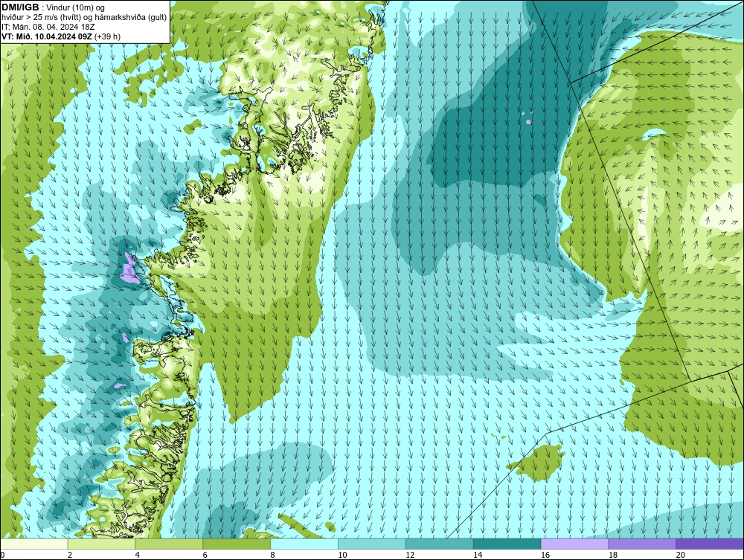744x560 pixels.
Task: Click the 4–6 m/s green legend swatch
Action: 169,544
